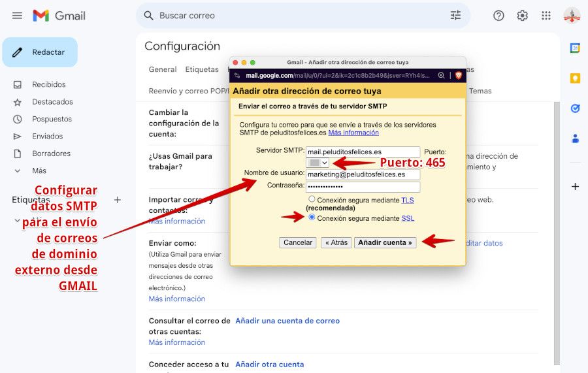The height and width of the screenshot is (373, 588).
Task: Click the Contraseña password field
Action: coord(363,187)
